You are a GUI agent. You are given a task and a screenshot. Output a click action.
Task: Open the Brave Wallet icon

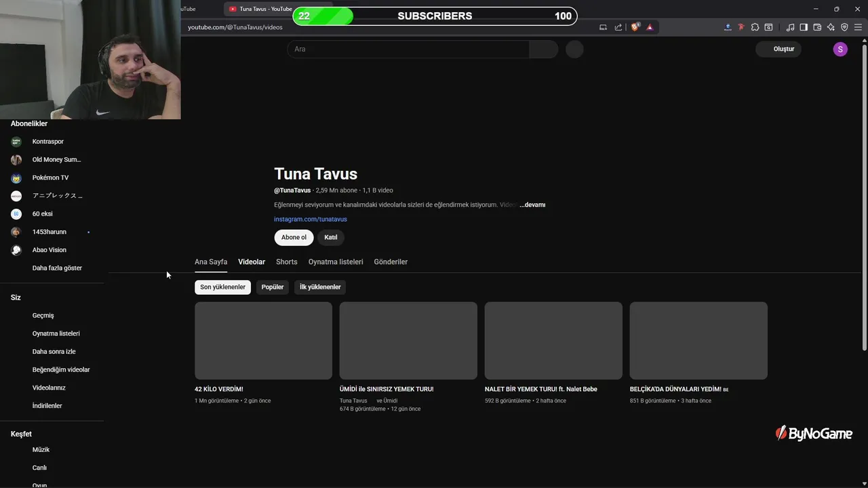(817, 27)
